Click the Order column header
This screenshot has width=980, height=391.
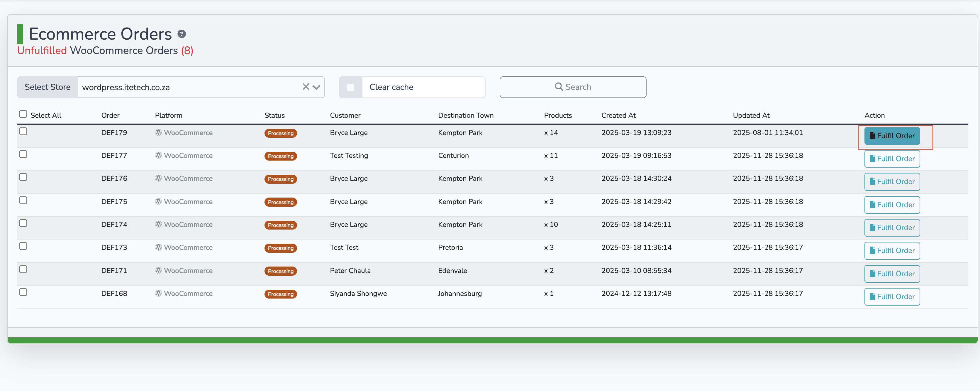coord(110,115)
